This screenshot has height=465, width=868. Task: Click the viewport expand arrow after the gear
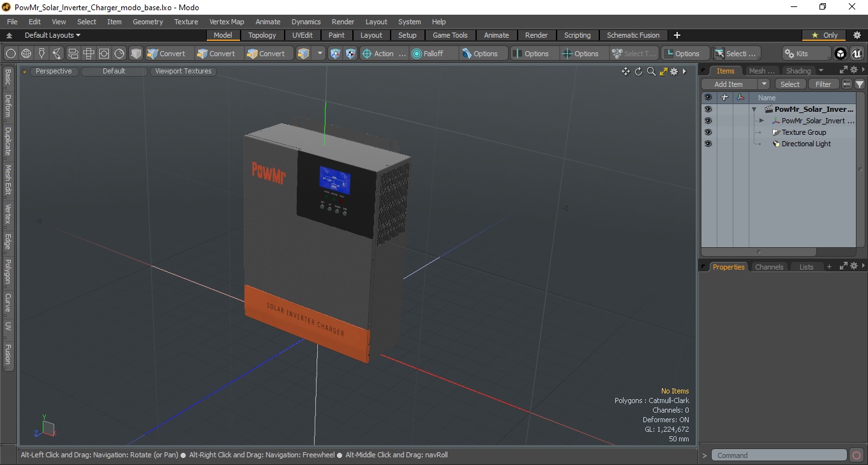[x=684, y=72]
